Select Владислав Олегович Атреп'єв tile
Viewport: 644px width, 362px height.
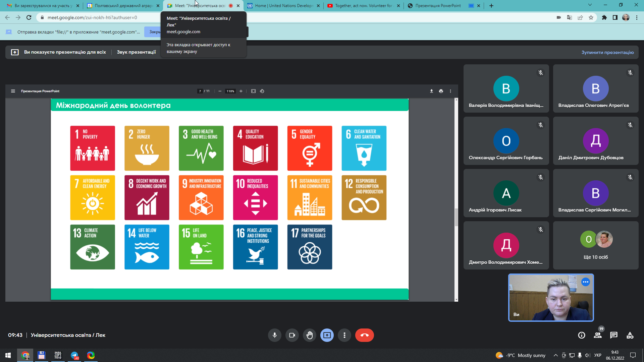coord(596,88)
